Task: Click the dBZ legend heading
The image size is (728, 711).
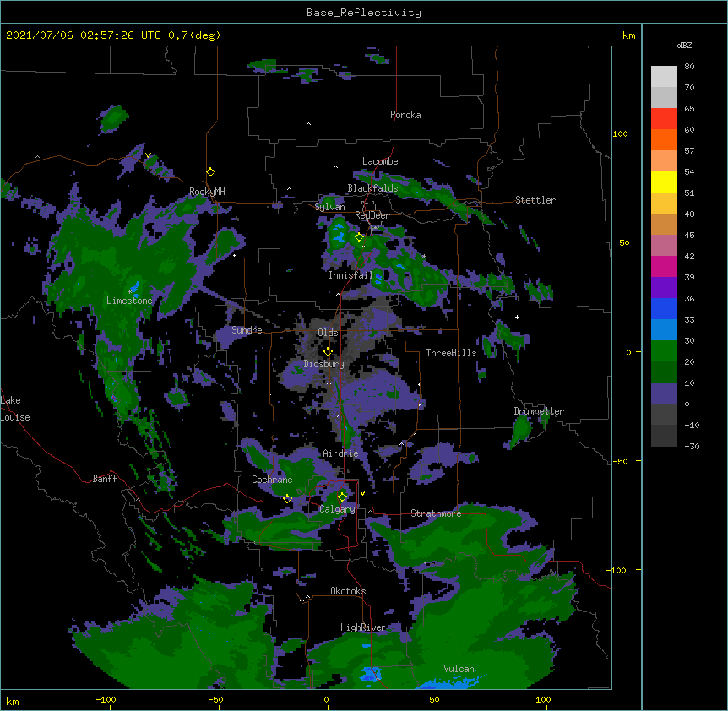Action: [x=684, y=45]
